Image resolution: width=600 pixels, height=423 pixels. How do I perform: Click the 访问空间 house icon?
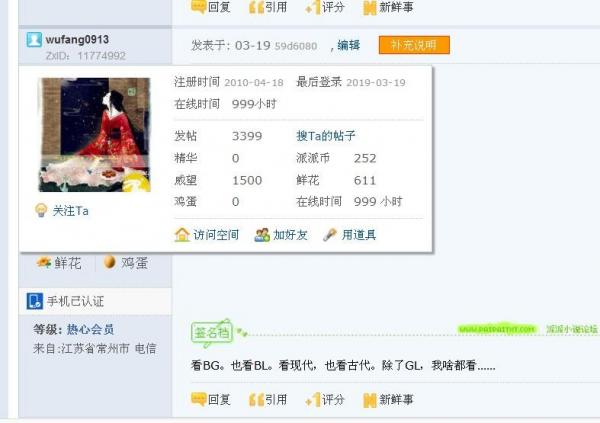point(182,235)
